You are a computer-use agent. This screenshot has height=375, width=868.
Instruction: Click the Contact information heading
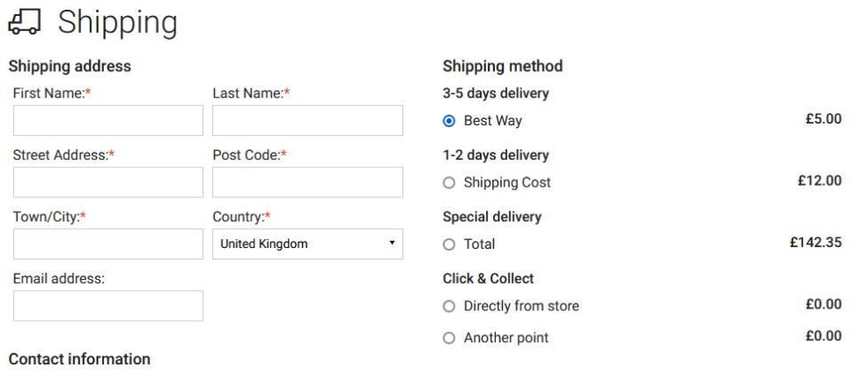click(x=80, y=359)
